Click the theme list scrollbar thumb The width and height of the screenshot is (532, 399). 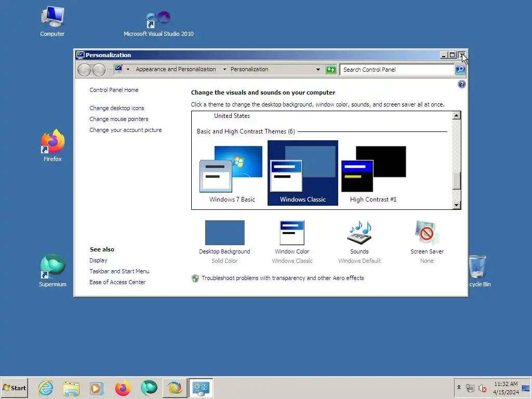456,180
